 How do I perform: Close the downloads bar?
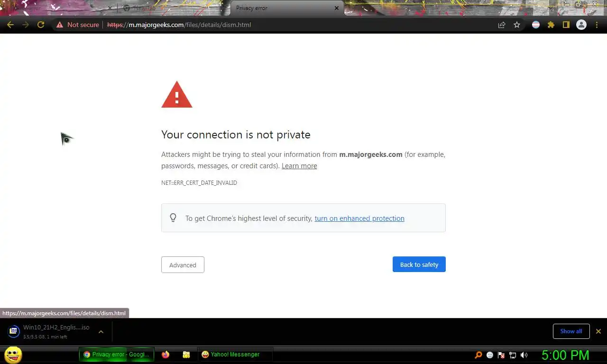pos(598,331)
